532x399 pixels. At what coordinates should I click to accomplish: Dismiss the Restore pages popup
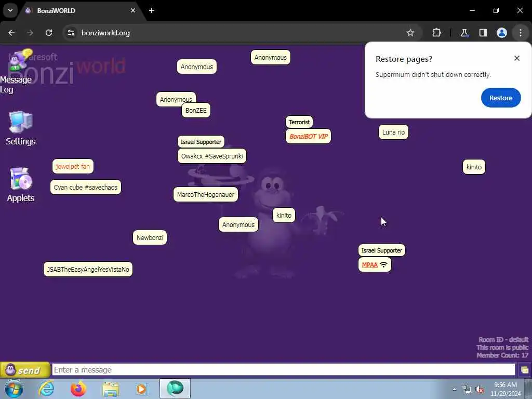pos(517,58)
